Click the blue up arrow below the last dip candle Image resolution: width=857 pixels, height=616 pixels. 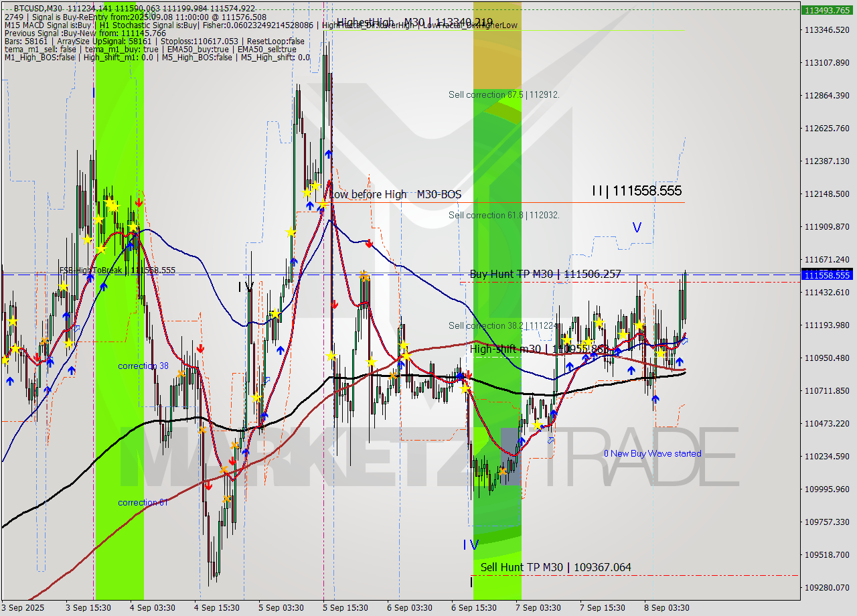655,399
